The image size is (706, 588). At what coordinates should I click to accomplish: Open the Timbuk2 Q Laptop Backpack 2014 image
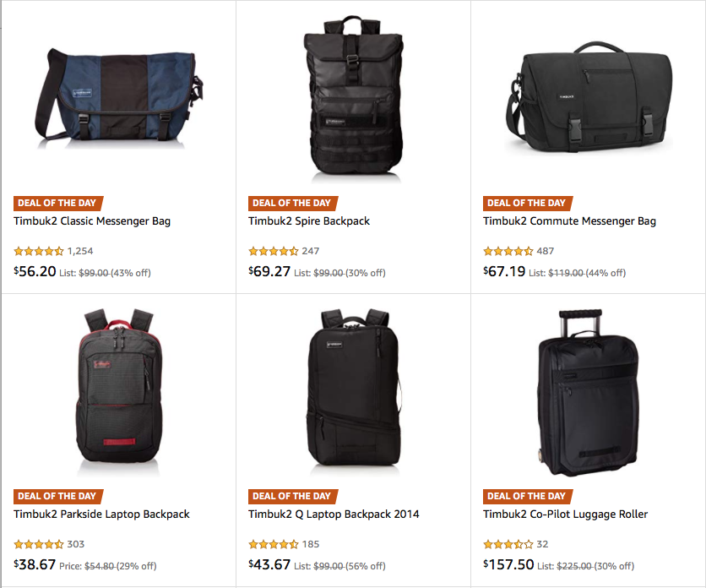(354, 391)
